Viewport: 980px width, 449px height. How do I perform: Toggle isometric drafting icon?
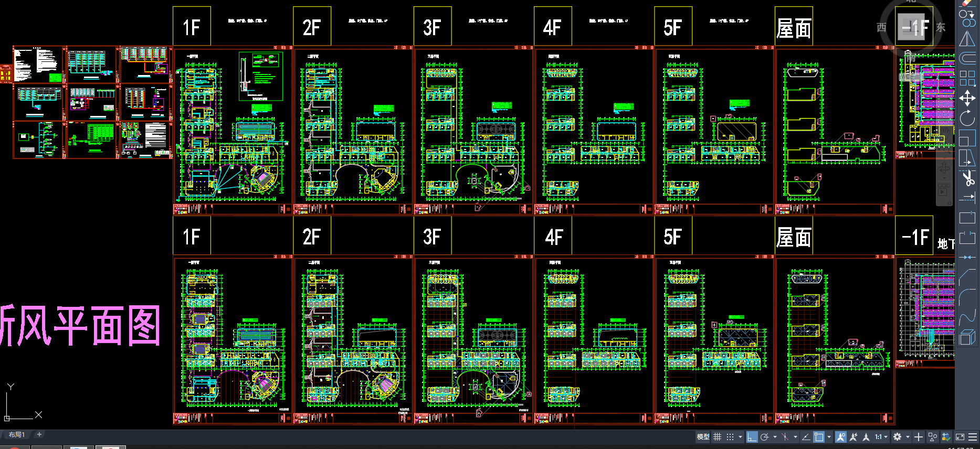click(785, 437)
